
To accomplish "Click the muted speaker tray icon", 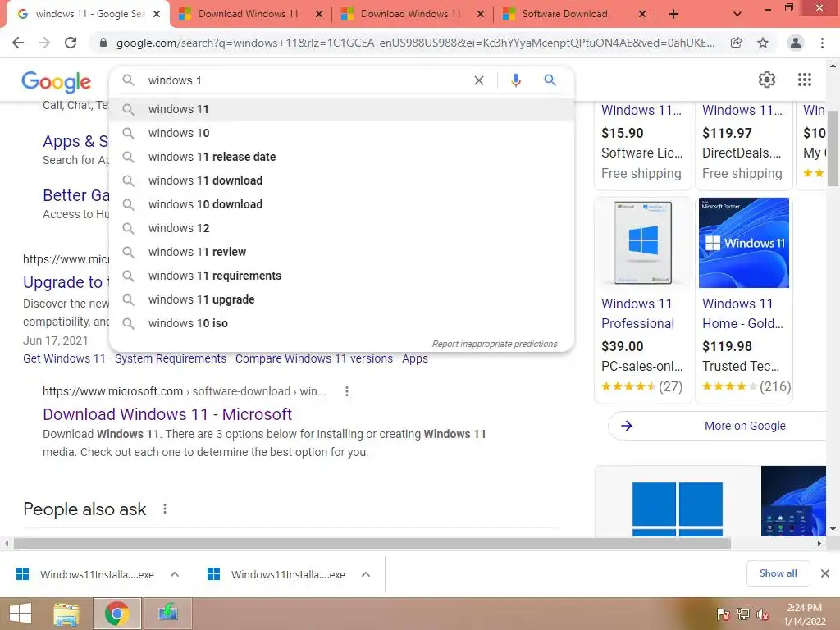I will coord(762,614).
